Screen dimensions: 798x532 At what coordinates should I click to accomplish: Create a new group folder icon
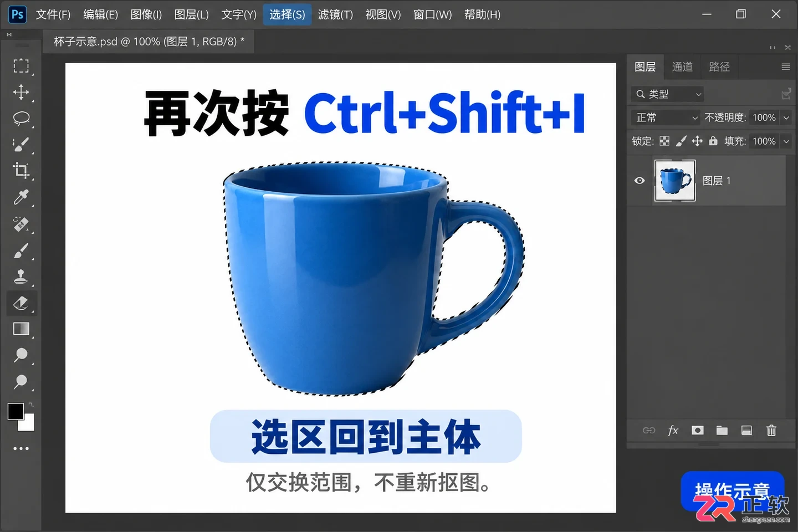coord(722,431)
